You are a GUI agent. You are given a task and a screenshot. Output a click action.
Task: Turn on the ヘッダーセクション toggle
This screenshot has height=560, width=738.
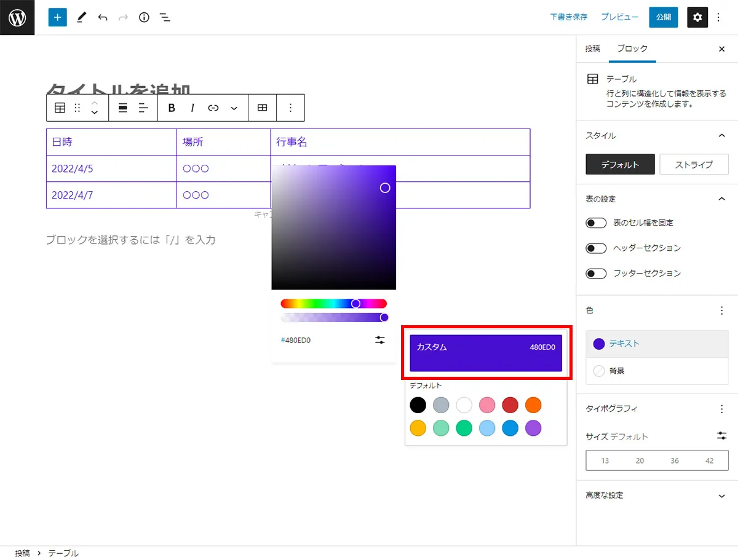pyautogui.click(x=595, y=248)
